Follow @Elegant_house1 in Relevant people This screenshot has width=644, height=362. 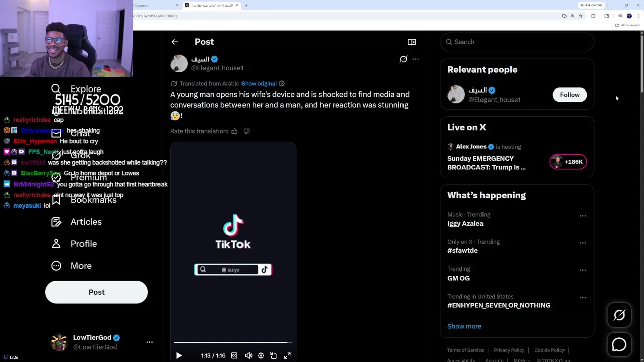(x=570, y=95)
